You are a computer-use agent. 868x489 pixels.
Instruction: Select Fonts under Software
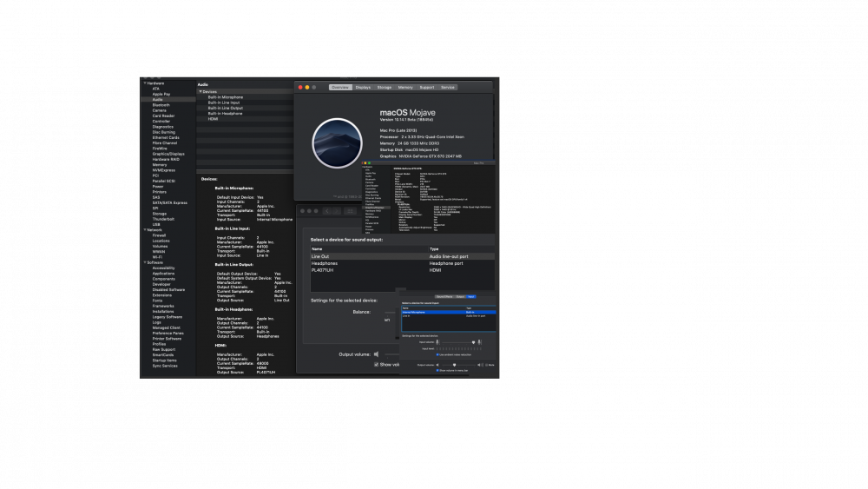pyautogui.click(x=158, y=301)
